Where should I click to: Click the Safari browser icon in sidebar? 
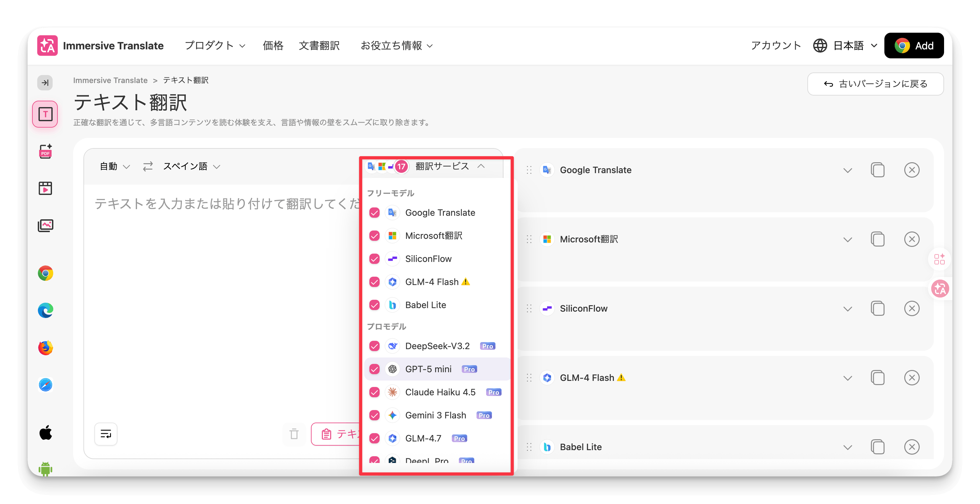(45, 385)
